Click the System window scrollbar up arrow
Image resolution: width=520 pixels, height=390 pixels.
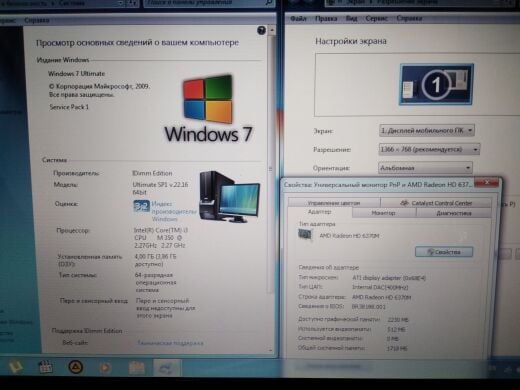[272, 31]
